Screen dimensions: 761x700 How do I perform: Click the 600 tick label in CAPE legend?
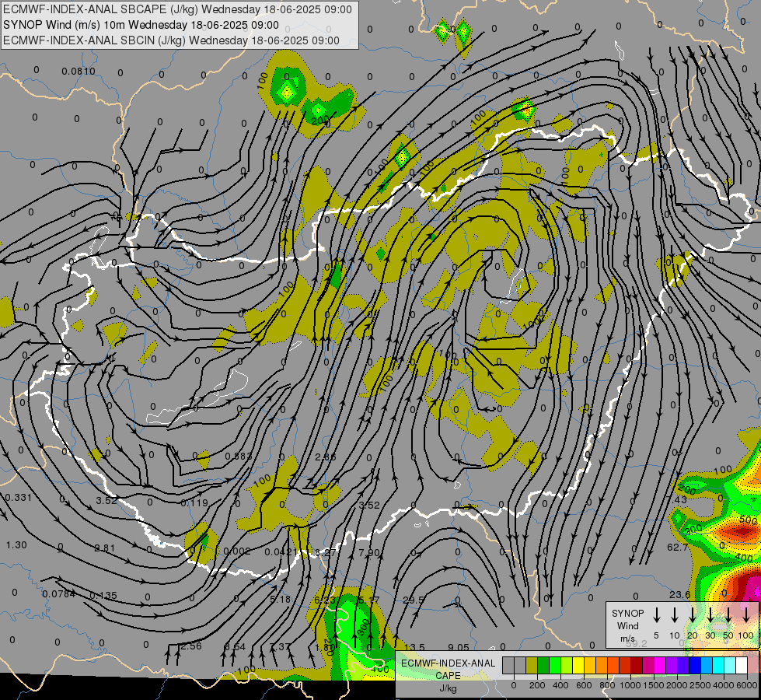584,685
